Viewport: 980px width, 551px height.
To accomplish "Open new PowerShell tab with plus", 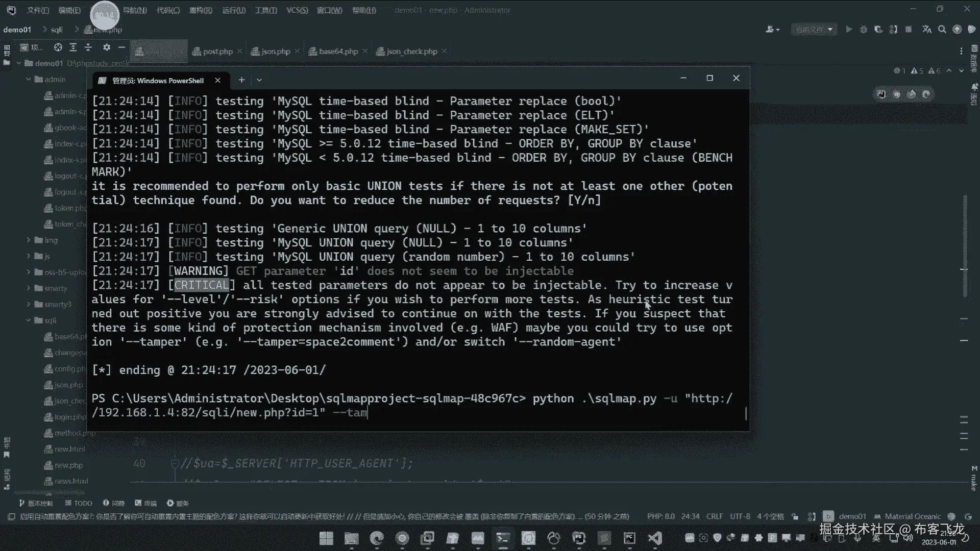I will pos(241,80).
